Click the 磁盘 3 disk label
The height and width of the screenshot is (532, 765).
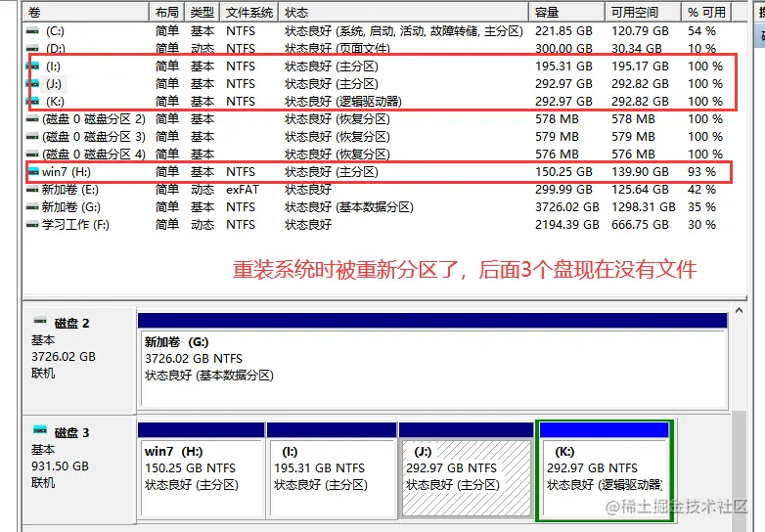coord(71,433)
